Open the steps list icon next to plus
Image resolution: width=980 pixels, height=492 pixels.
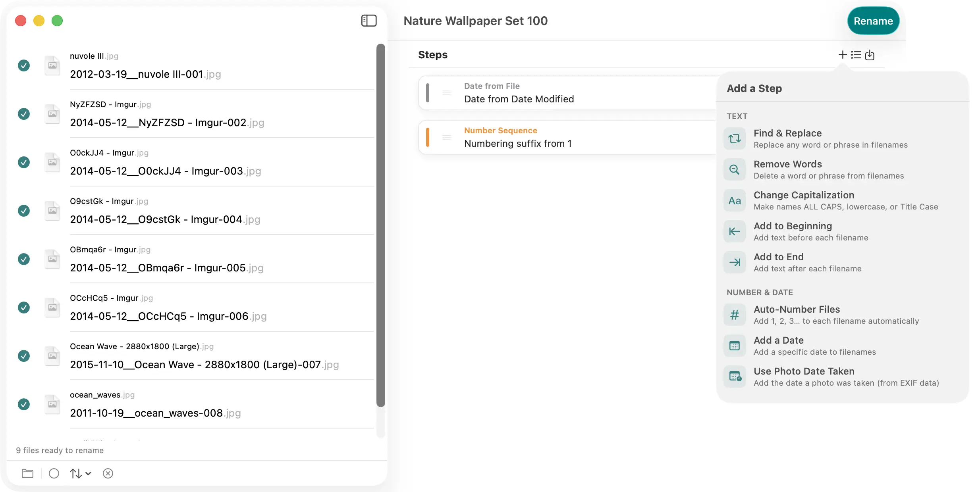click(856, 55)
